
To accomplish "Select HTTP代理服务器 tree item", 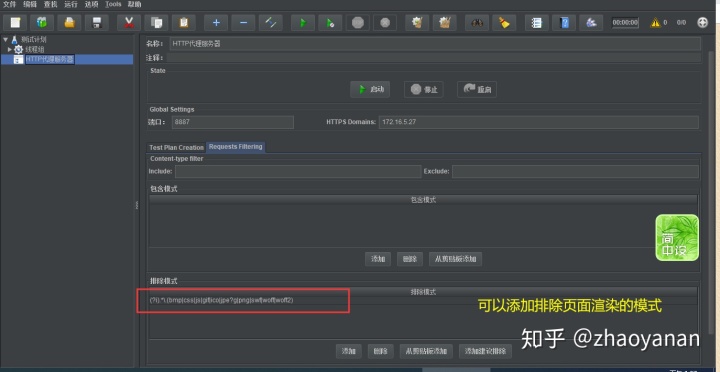I will click(x=50, y=59).
